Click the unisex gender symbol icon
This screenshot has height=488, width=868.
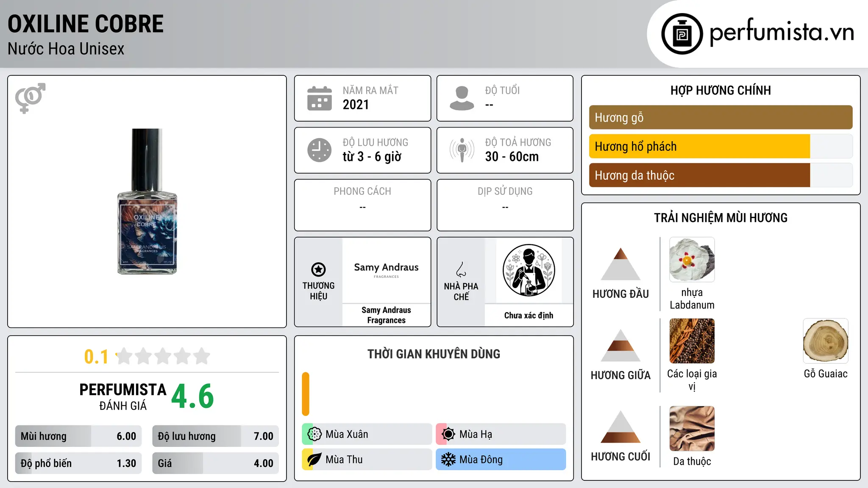[30, 98]
